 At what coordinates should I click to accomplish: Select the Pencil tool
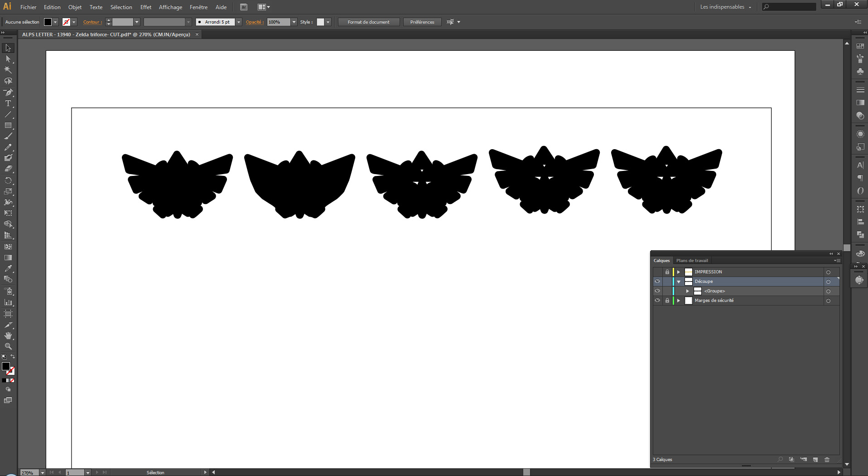[x=8, y=147]
